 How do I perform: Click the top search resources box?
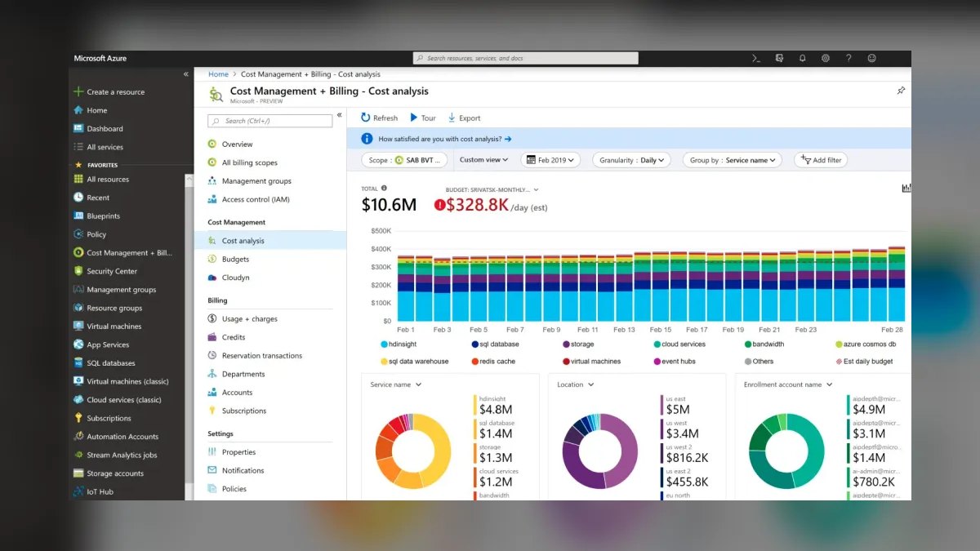pos(525,59)
